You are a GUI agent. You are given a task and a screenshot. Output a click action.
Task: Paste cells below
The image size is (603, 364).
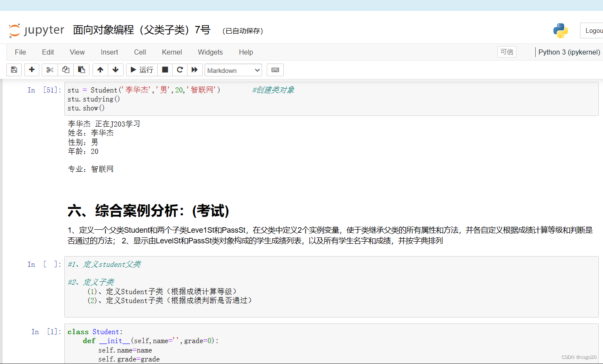(81, 70)
